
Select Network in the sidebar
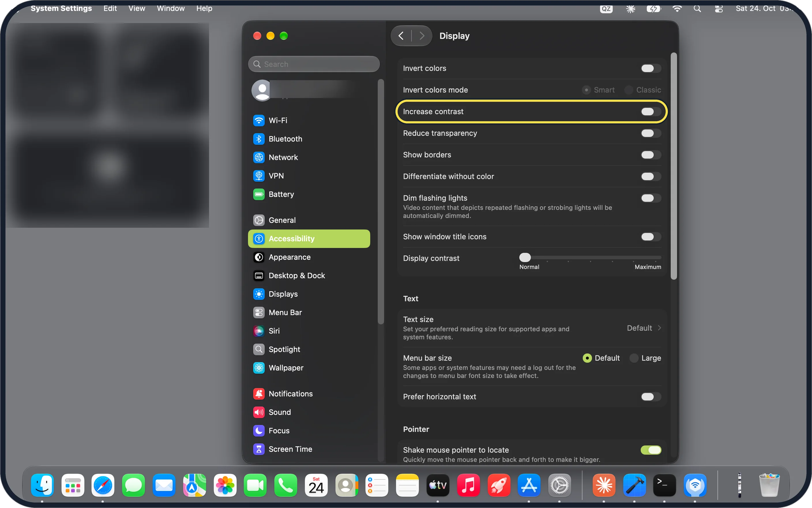coord(309,157)
